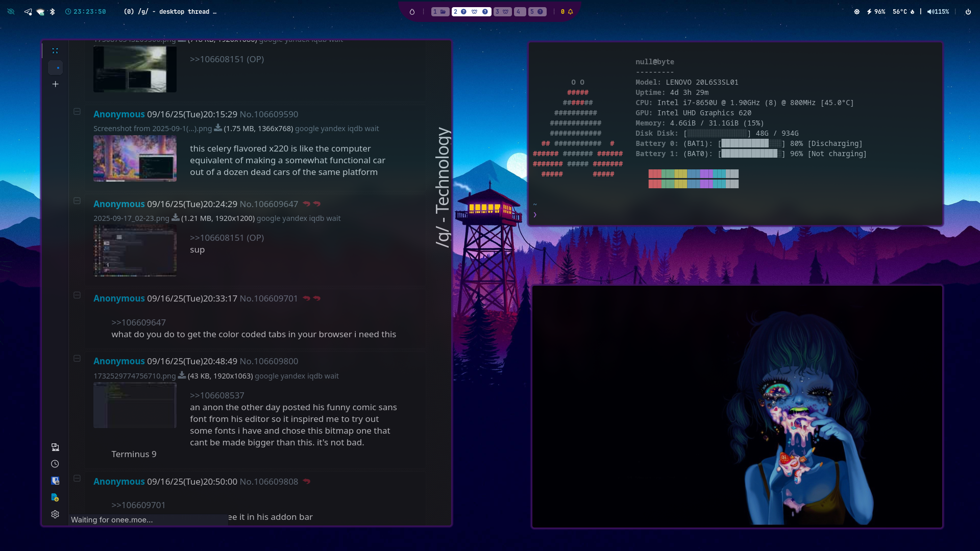Follow quote link >>106609647
980x551 pixels.
pos(138,322)
